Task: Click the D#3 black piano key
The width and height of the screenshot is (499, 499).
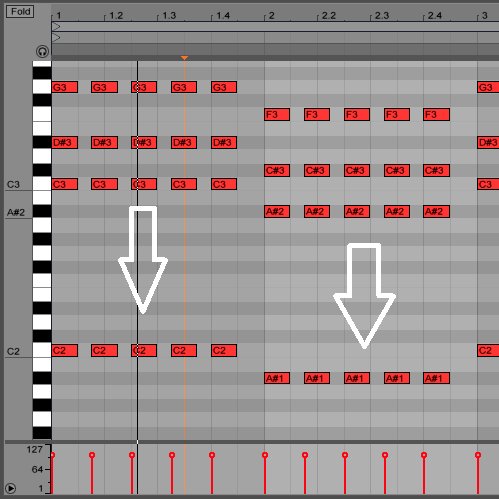Action: tap(42, 142)
